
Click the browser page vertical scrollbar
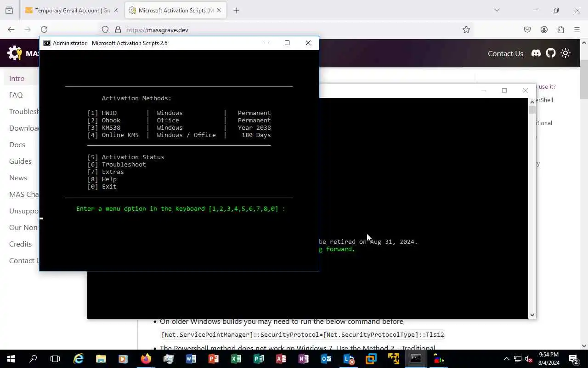pos(584,79)
